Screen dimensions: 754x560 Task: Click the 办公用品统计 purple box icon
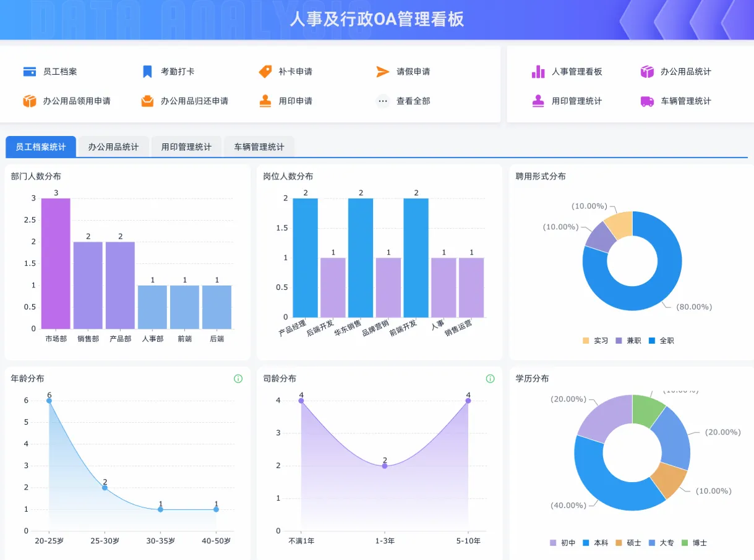(x=647, y=72)
